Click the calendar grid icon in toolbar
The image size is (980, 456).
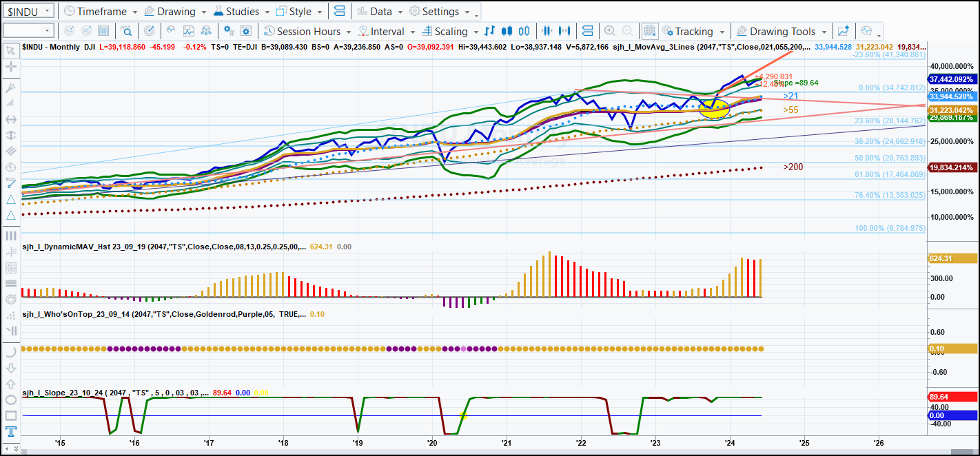click(x=103, y=31)
